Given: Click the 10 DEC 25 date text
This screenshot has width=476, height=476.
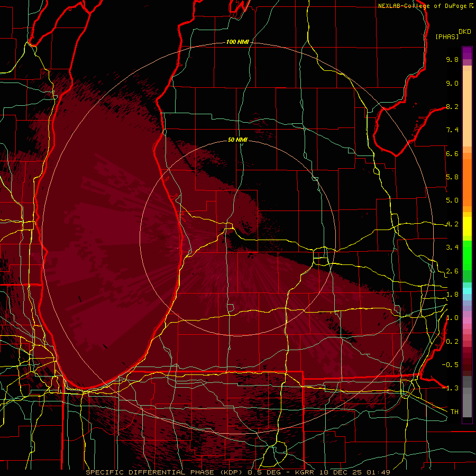Looking at the screenshot, I should 341,472.
